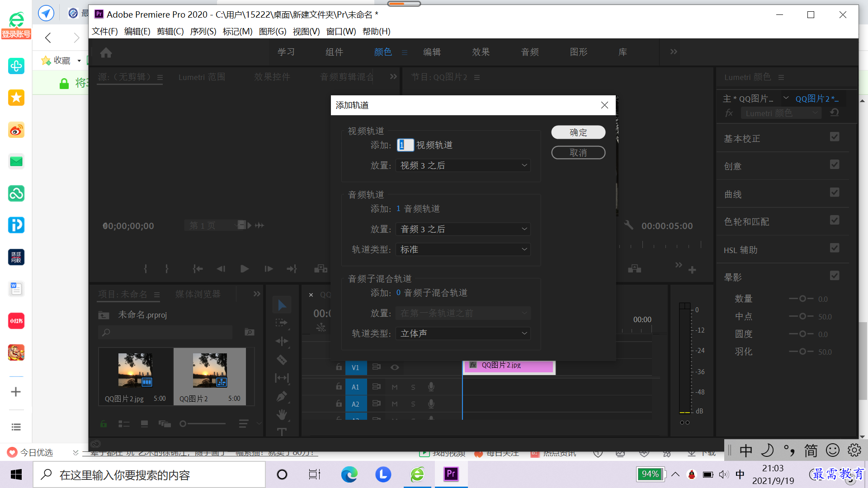Viewport: 868px width, 488px height.
Task: Toggle the 创意 checkbox
Action: [835, 164]
